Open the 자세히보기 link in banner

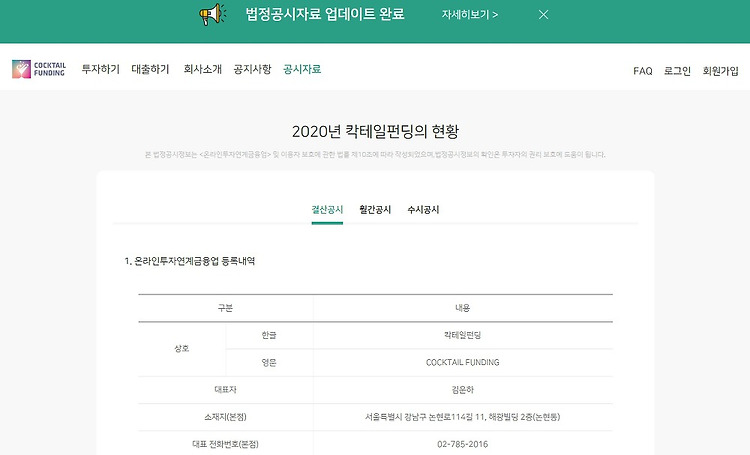(470, 15)
